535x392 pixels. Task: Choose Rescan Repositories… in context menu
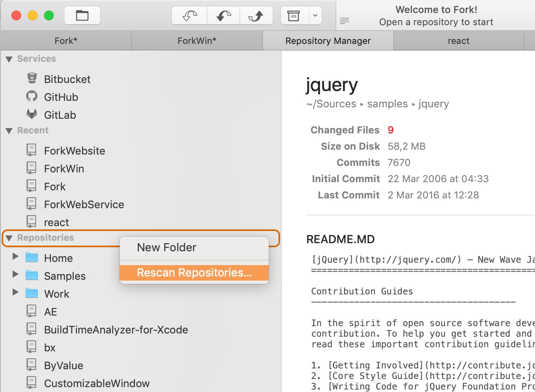click(x=194, y=272)
